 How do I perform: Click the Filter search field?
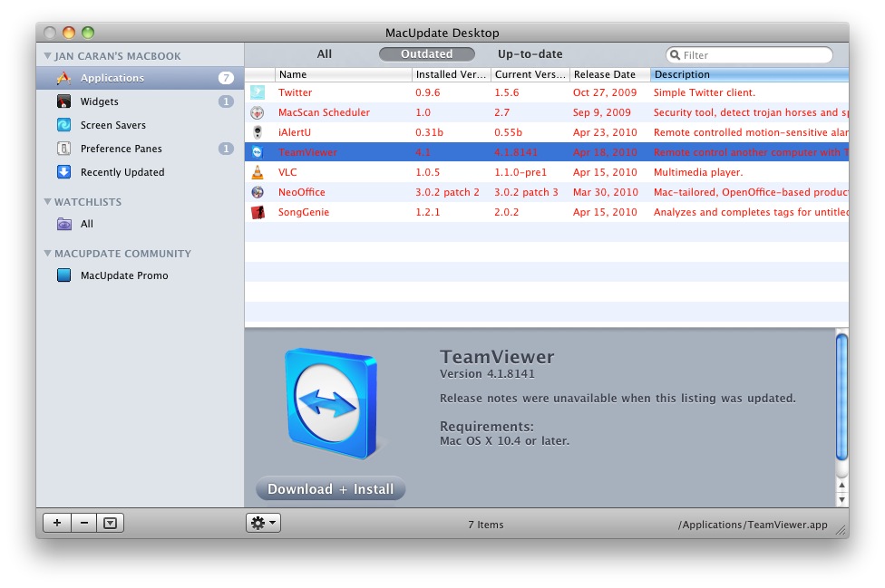point(750,55)
